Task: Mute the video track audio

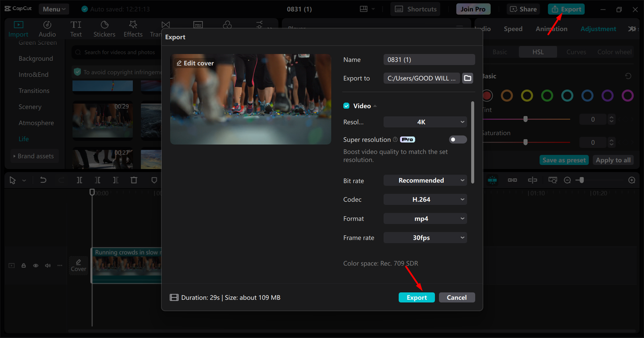Action: pyautogui.click(x=48, y=265)
